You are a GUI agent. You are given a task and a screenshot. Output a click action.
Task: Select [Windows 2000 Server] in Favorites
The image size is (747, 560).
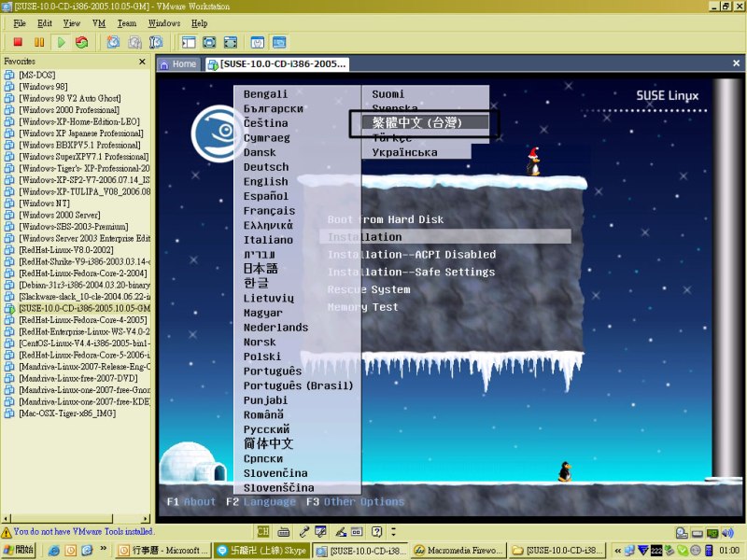[60, 215]
